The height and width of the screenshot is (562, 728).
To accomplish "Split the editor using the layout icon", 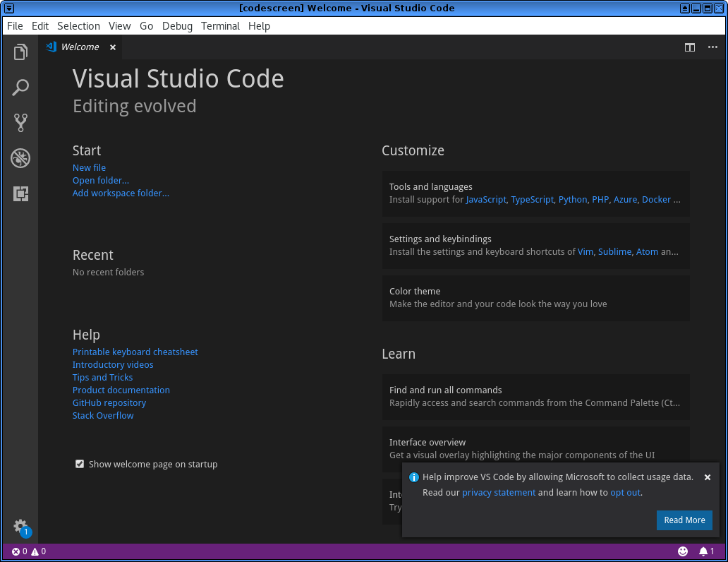I will coord(689,47).
